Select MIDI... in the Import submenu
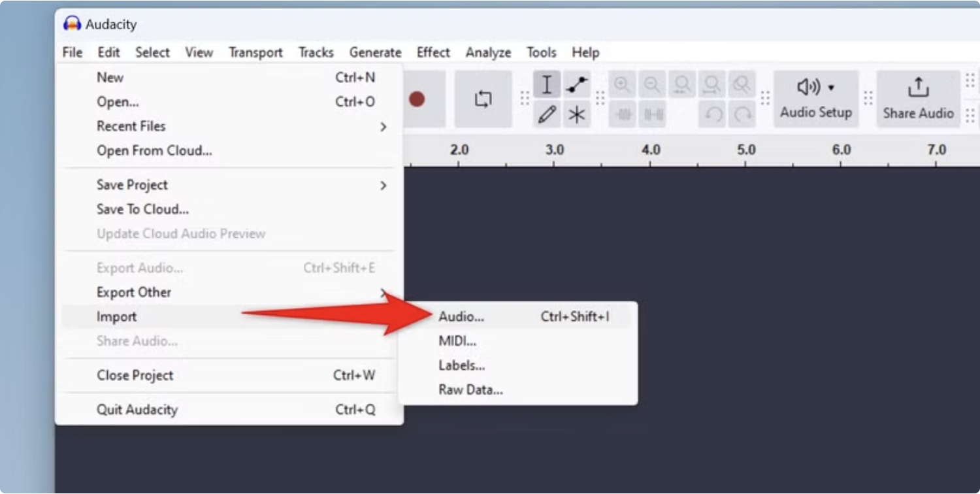 517,341
